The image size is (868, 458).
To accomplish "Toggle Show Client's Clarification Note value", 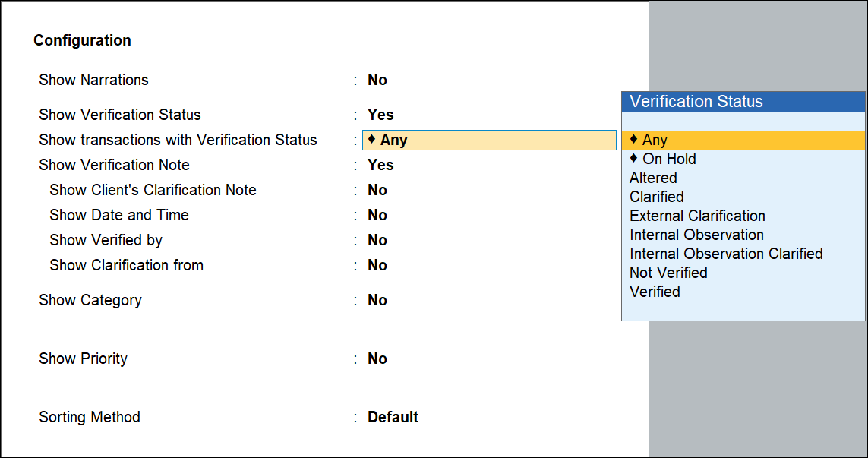I will 377,190.
